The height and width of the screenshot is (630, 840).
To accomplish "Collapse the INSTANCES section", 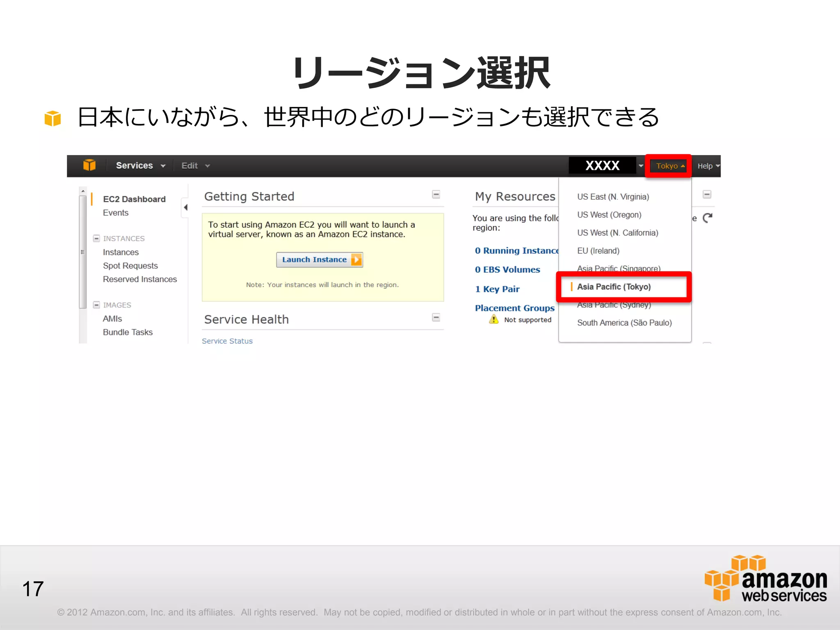I will pos(96,239).
